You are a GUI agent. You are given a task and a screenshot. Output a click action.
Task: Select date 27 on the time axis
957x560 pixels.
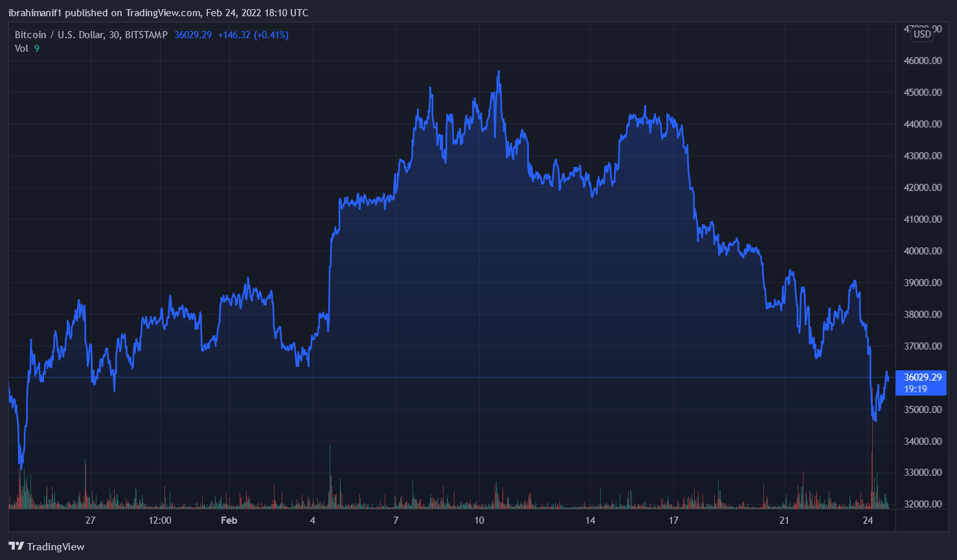pyautogui.click(x=90, y=521)
